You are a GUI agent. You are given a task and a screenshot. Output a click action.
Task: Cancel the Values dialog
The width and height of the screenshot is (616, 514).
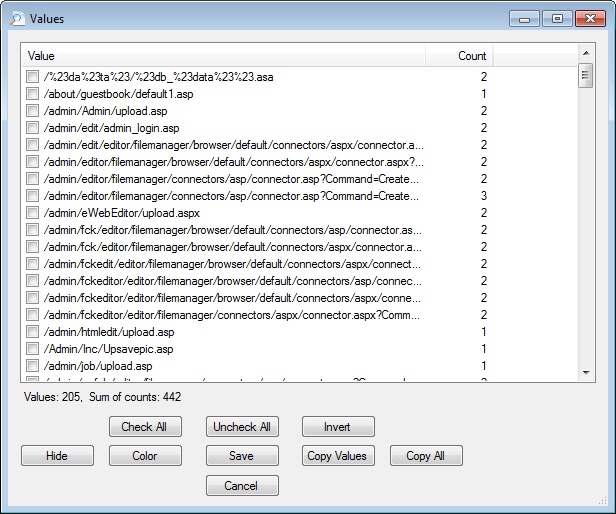pos(241,486)
